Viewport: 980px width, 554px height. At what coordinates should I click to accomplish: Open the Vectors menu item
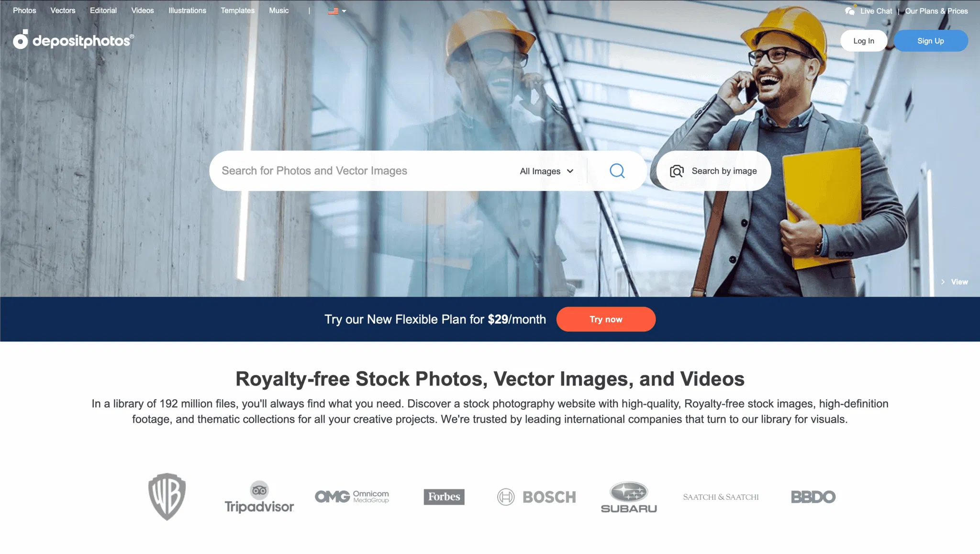tap(63, 11)
